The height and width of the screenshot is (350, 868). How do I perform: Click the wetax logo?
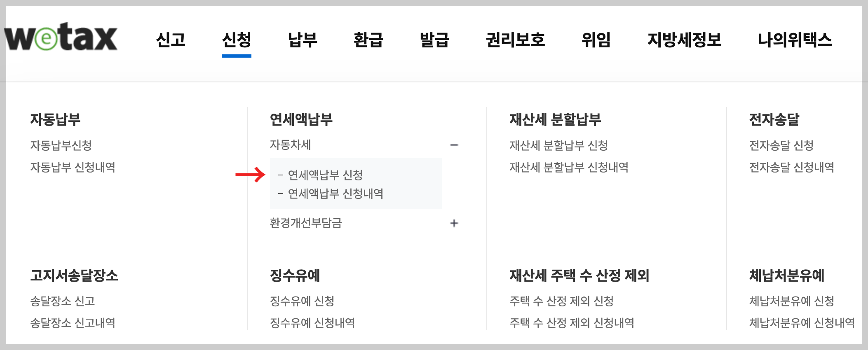pyautogui.click(x=60, y=38)
